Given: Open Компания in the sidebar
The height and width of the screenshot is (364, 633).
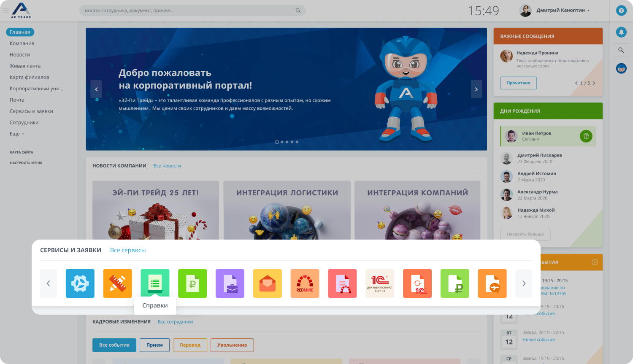Looking at the screenshot, I should (x=22, y=43).
